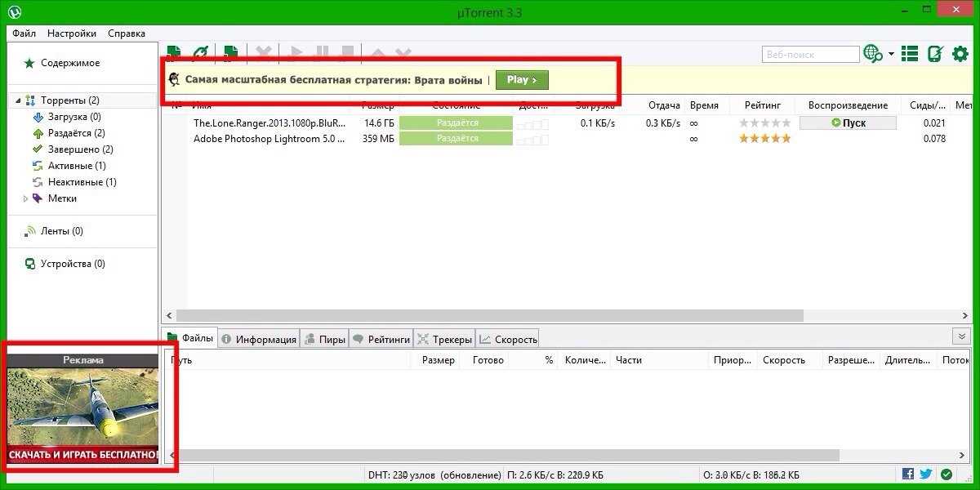Image resolution: width=980 pixels, height=490 pixels.
Task: Click the airplane game advertisement image
Action: (x=83, y=416)
